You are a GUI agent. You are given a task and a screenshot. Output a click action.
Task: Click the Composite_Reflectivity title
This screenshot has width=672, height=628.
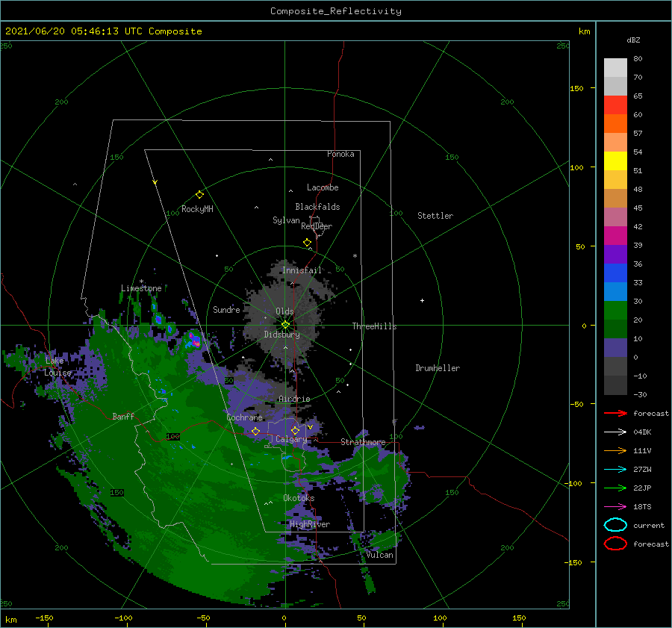(x=335, y=11)
